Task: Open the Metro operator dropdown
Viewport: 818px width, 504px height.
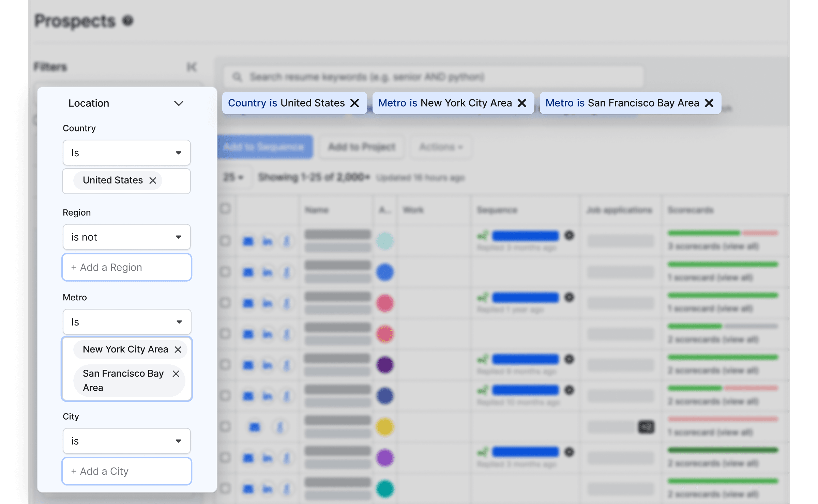Action: [x=126, y=322]
